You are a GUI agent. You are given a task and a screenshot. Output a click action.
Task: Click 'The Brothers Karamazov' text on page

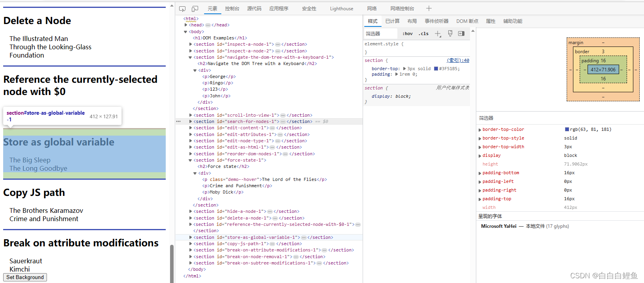point(46,210)
